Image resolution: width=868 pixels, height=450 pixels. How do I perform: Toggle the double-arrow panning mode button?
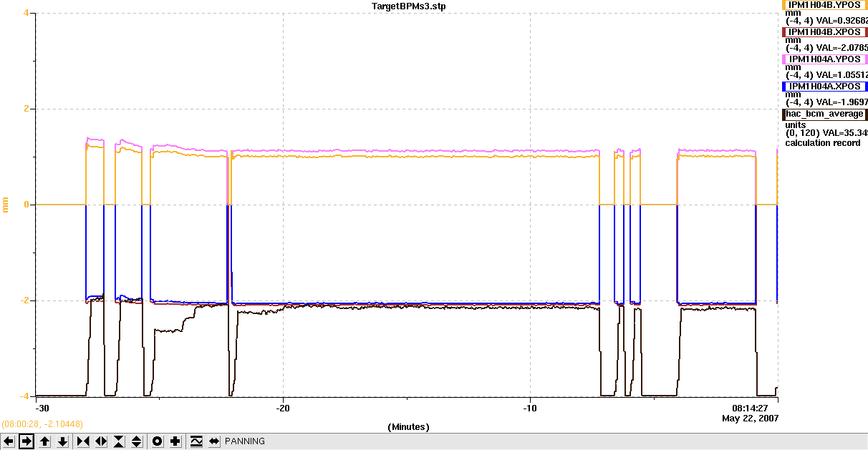[213, 441]
